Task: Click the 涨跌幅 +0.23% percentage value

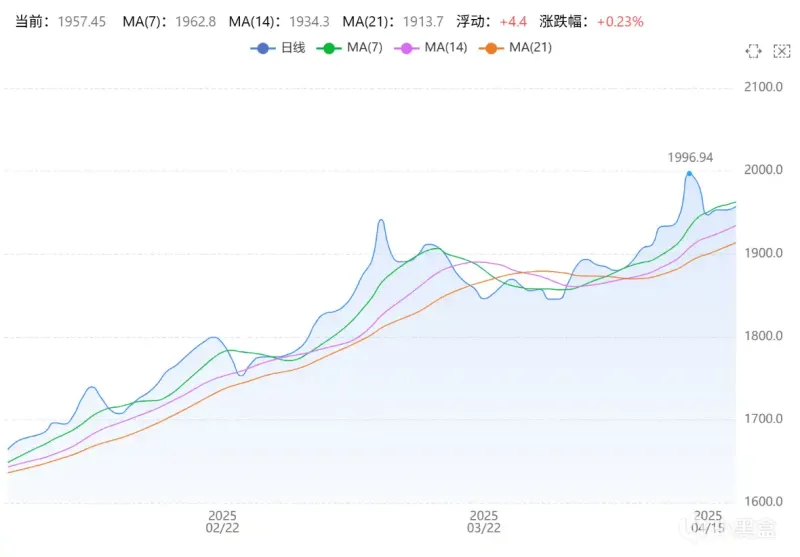Action: tap(619, 21)
